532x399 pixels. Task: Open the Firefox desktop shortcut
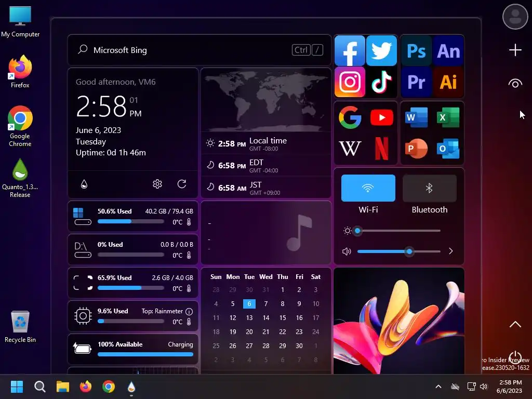(x=20, y=71)
